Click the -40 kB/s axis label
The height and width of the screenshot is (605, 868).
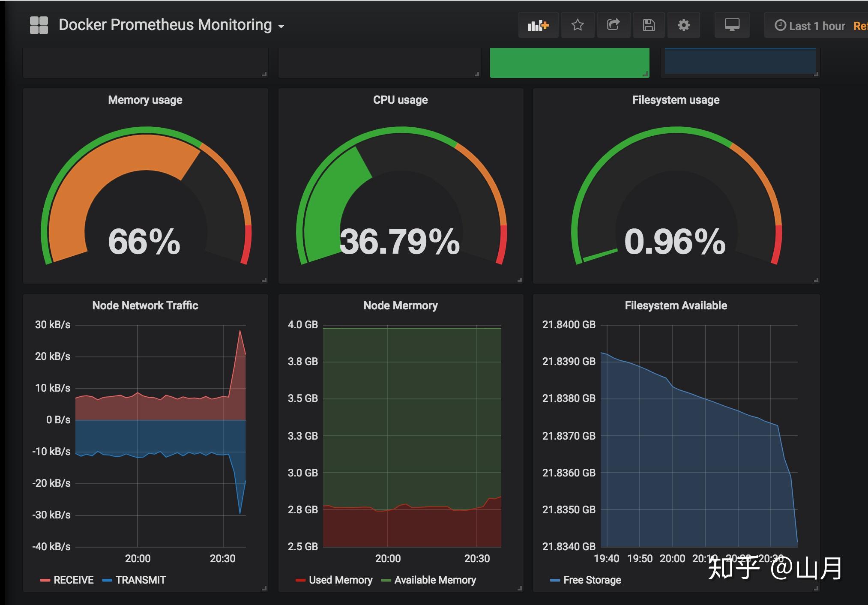51,547
